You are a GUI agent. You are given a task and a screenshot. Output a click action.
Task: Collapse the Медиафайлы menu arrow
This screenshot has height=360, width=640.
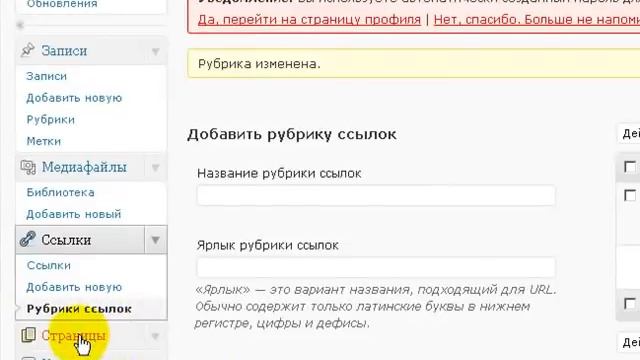click(x=156, y=167)
